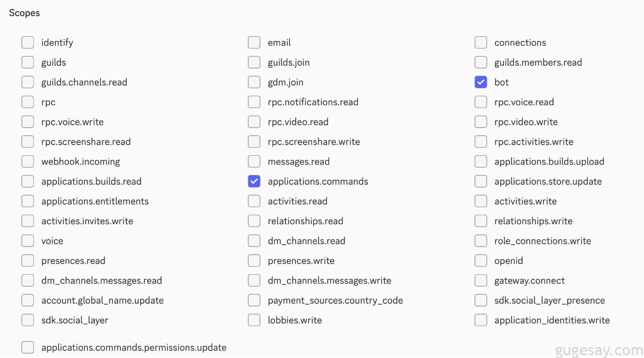Image resolution: width=644 pixels, height=358 pixels.
Task: Check the guilds.channels.read label text
Action: click(84, 82)
